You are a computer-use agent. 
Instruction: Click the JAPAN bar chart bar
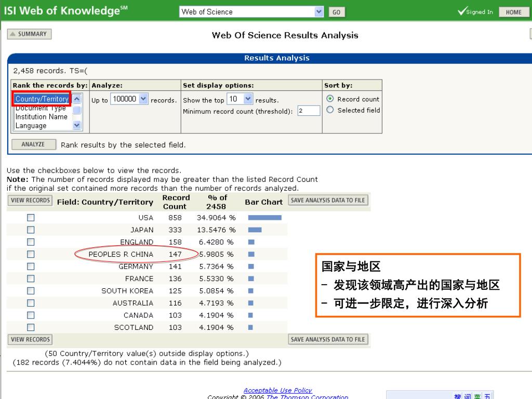255,230
